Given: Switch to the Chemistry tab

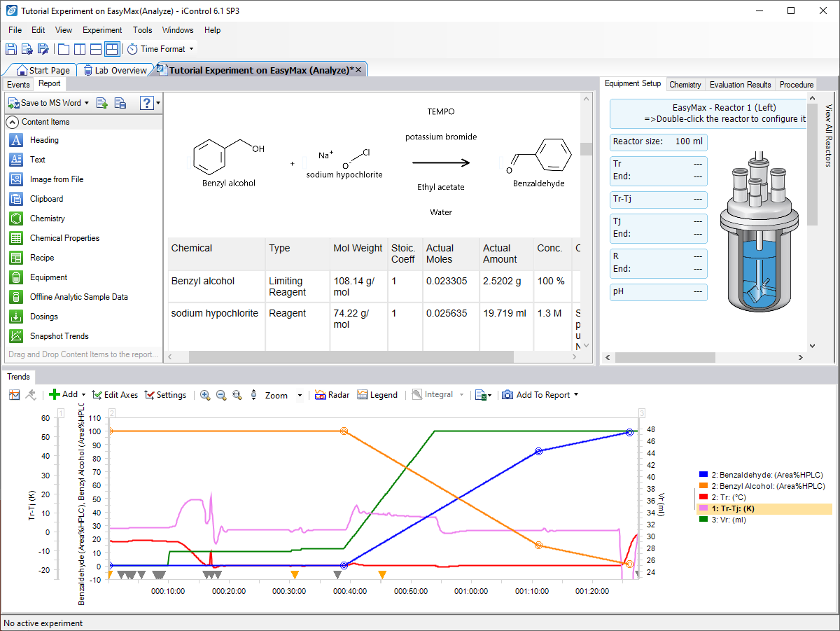Looking at the screenshot, I should point(685,85).
